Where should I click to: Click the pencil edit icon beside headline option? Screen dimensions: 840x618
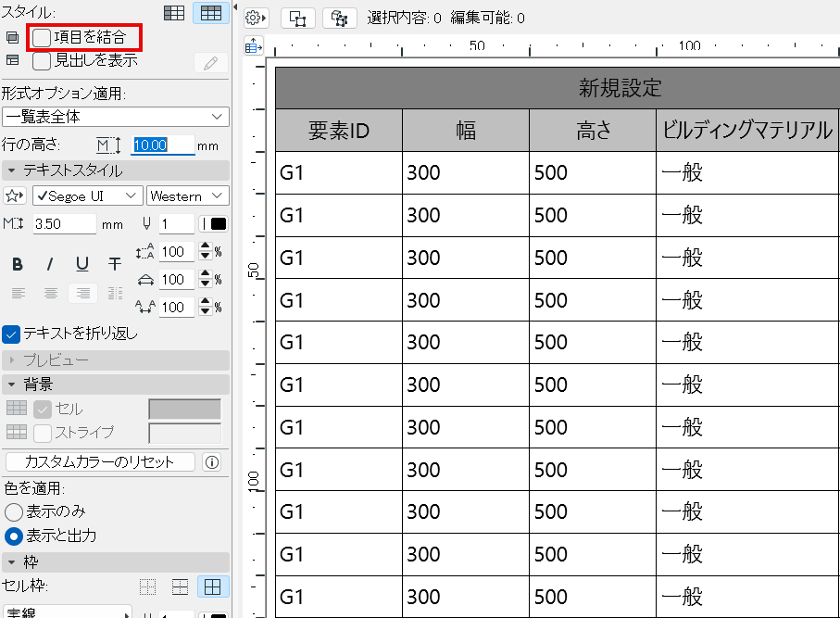pyautogui.click(x=210, y=63)
